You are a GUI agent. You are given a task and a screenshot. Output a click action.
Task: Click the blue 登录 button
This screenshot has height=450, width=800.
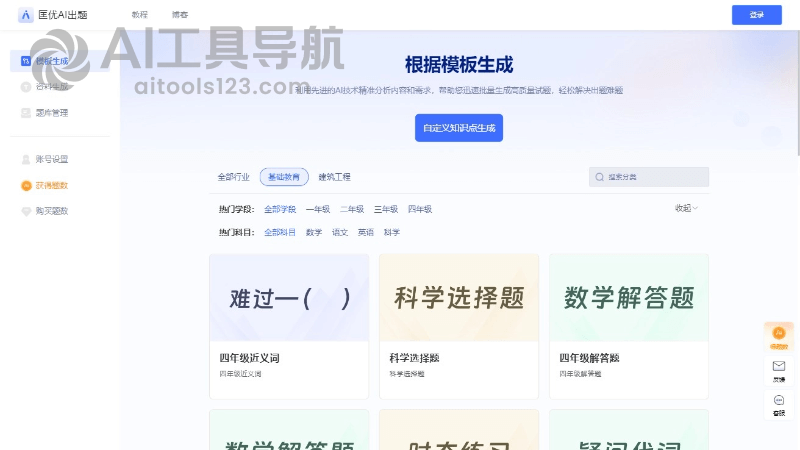click(757, 15)
